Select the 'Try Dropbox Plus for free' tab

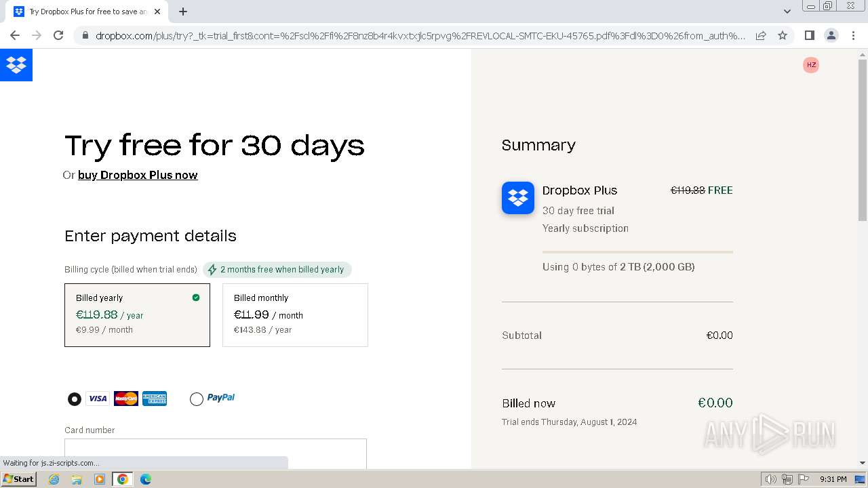[x=88, y=12]
